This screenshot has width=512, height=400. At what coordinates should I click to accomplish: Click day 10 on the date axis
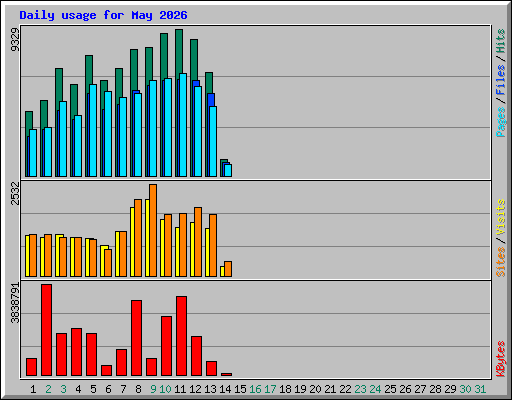point(165,389)
